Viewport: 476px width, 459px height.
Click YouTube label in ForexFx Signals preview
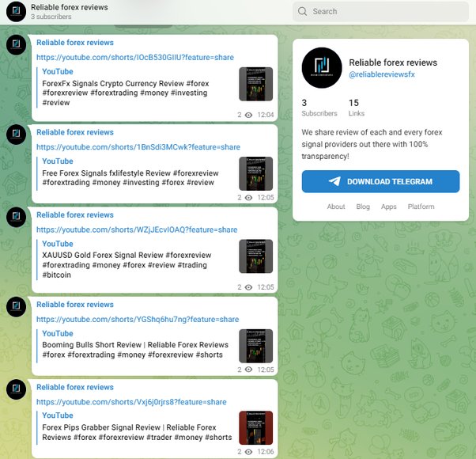tap(58, 71)
